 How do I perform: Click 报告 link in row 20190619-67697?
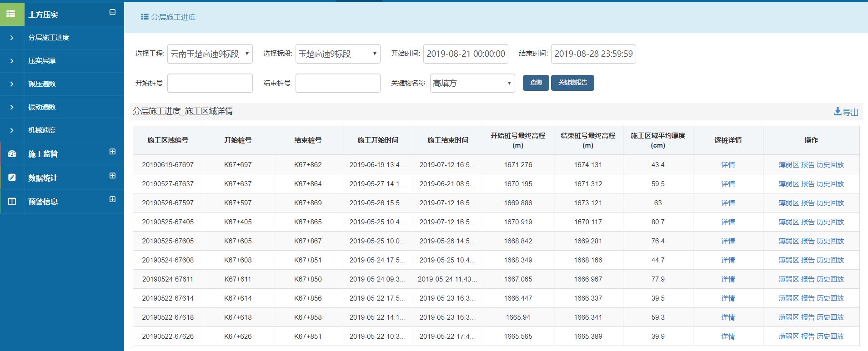(808, 165)
